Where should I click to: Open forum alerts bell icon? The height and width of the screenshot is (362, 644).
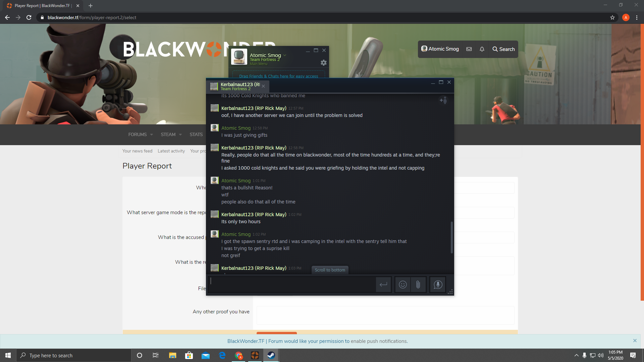pyautogui.click(x=482, y=49)
